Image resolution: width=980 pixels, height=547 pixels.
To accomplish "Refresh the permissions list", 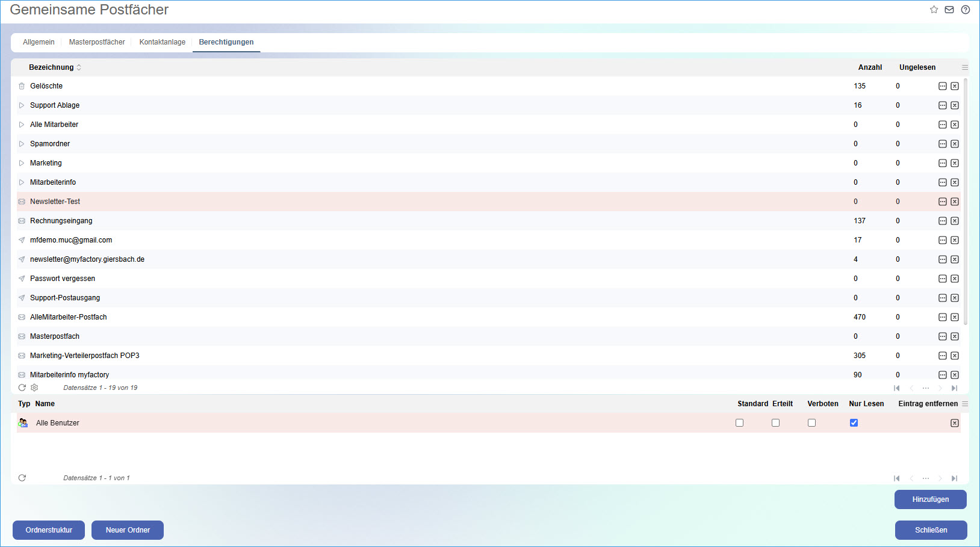I will 22,478.
